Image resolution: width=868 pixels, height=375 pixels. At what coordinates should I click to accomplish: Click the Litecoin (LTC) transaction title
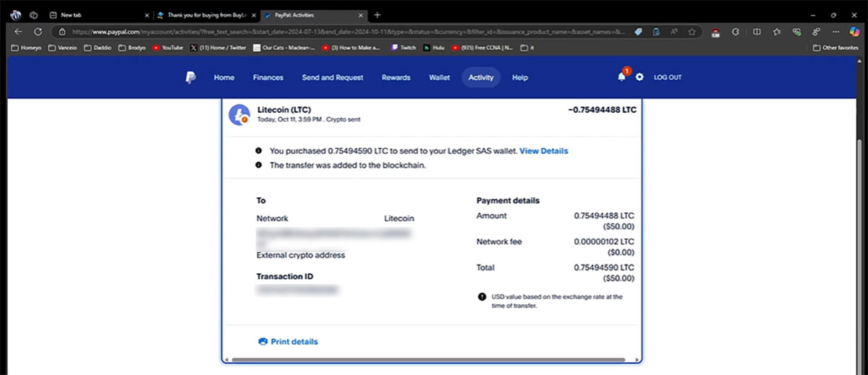pos(284,110)
